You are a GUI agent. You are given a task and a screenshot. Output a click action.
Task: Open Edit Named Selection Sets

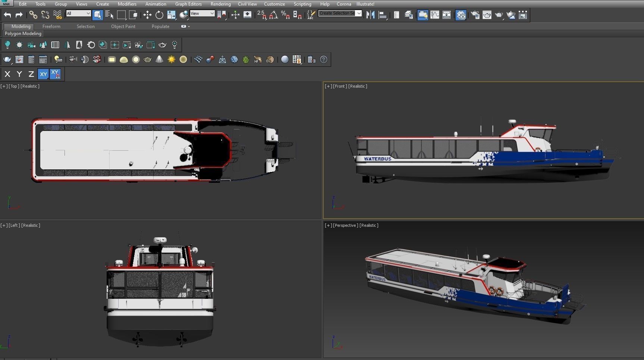tap(311, 15)
